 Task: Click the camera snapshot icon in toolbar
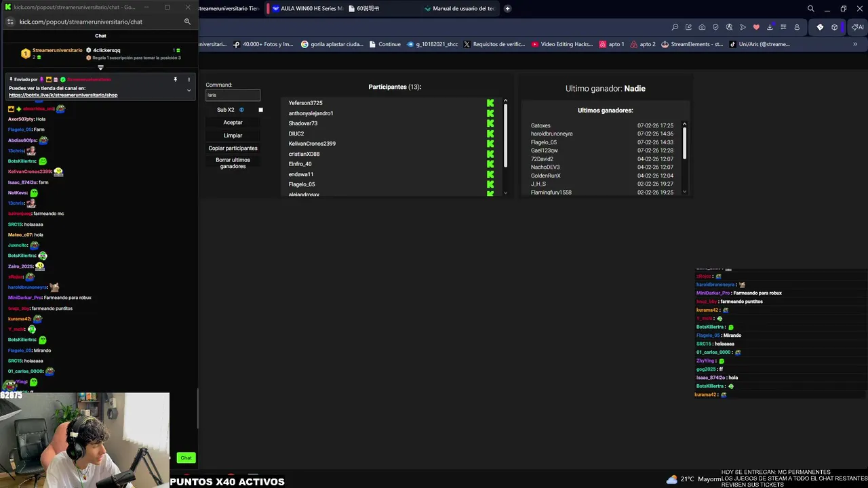click(702, 27)
